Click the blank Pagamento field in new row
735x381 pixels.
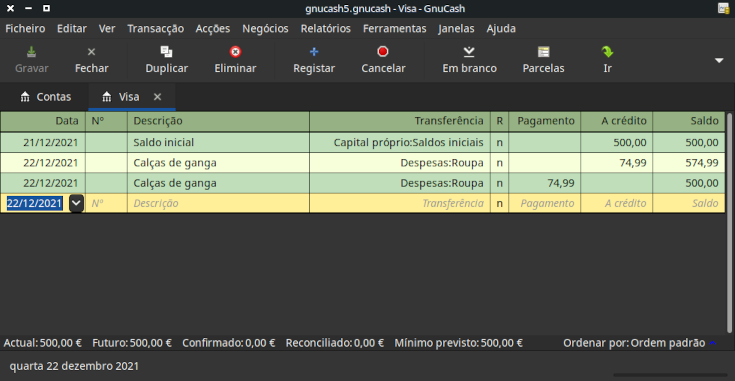(x=545, y=203)
